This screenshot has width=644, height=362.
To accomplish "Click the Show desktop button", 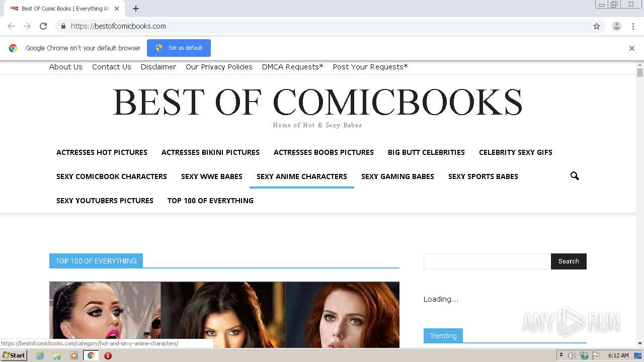I will point(638,355).
